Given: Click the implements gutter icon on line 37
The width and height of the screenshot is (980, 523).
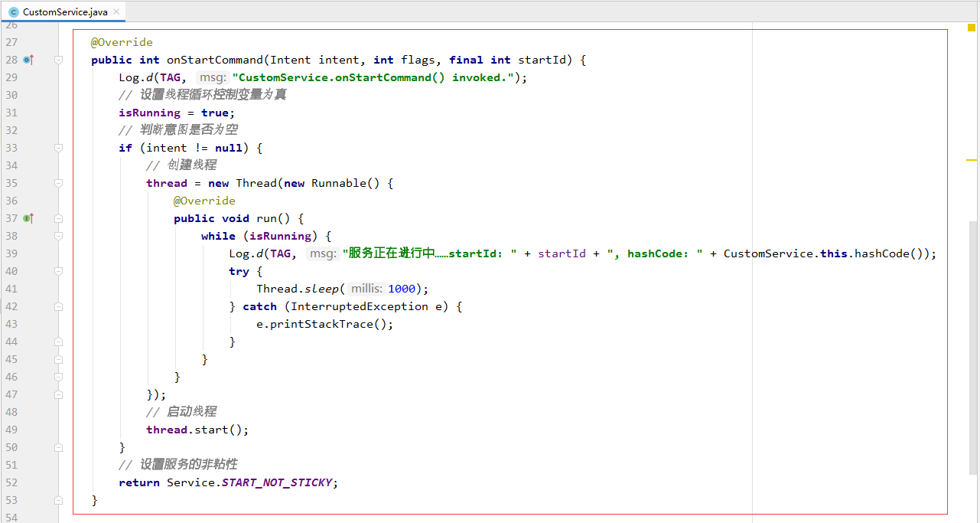Looking at the screenshot, I should tap(28, 218).
